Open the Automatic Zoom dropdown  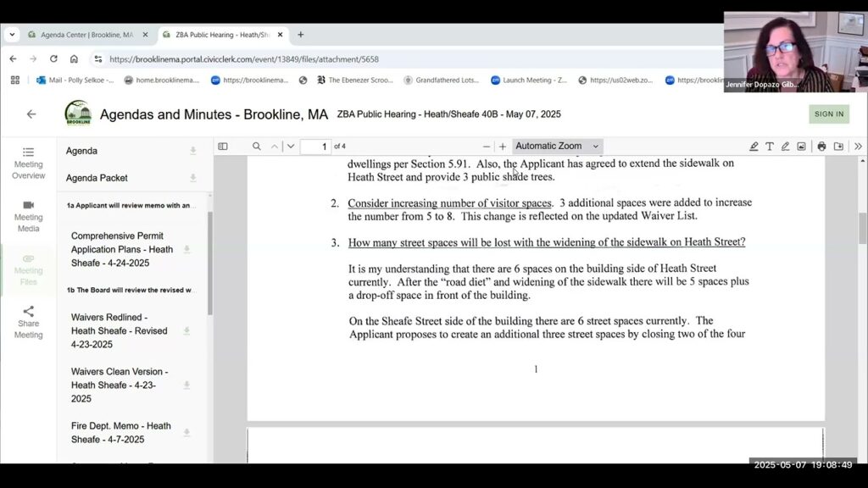[x=557, y=147]
